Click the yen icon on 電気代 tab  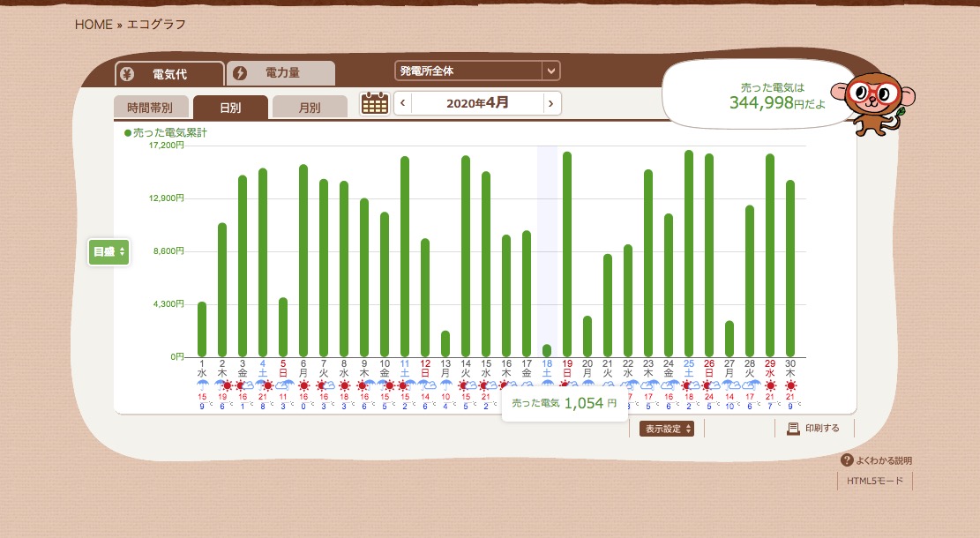click(x=127, y=73)
